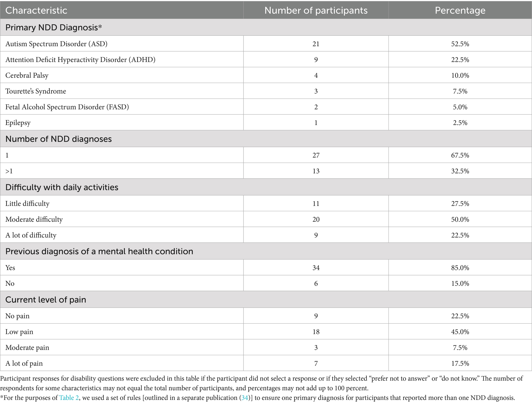Select the A lot of pain row label
Image resolution: width=532 pixels, height=404 pixels.
24,363
